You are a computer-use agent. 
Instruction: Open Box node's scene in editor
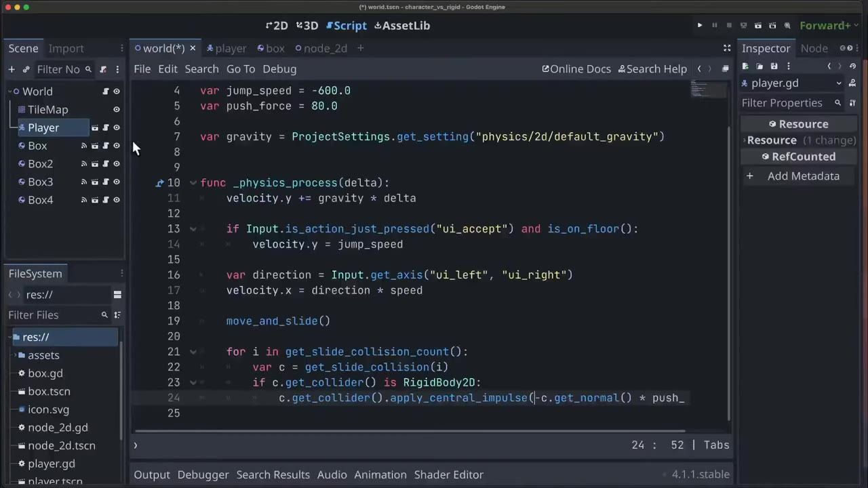coord(95,146)
